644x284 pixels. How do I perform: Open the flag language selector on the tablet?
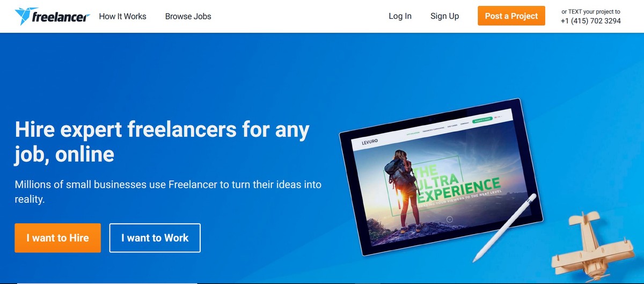coord(497,118)
